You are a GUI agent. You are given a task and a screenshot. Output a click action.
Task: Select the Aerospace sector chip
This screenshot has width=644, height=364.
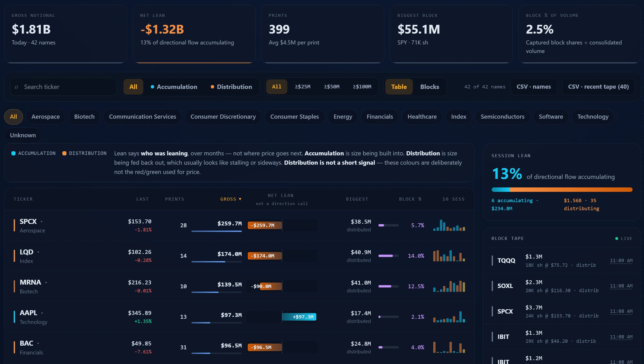[46, 117]
